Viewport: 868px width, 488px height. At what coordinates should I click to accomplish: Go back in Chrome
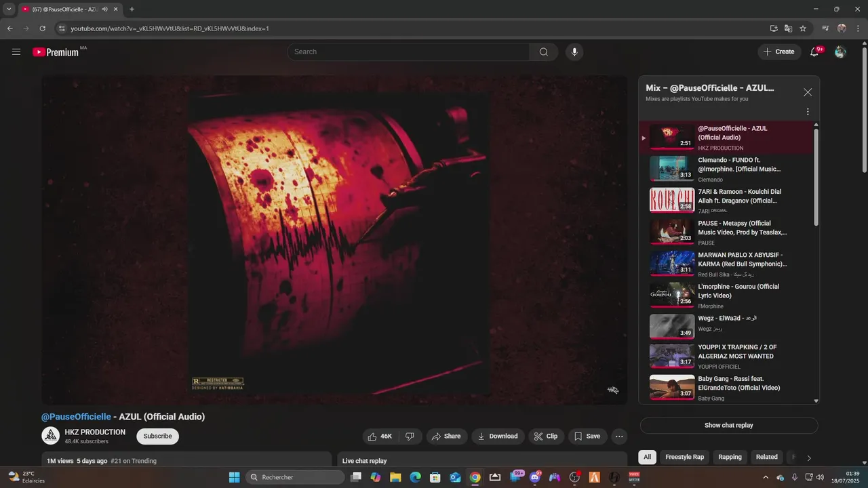click(x=9, y=28)
